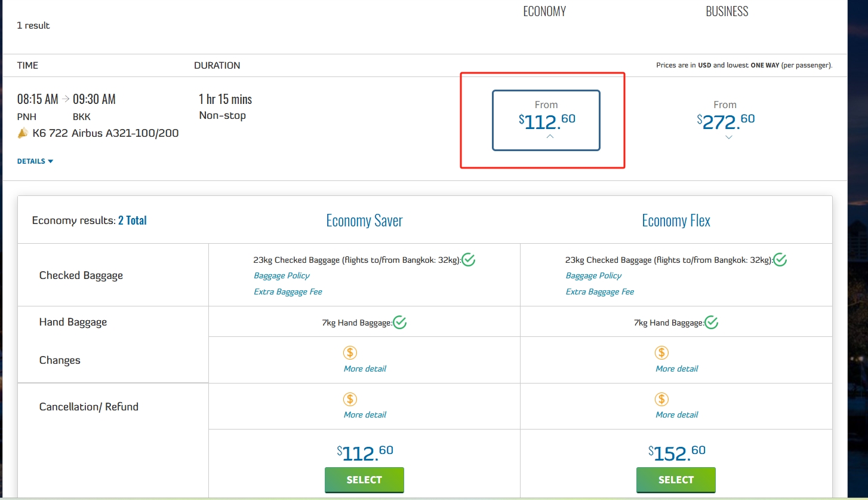Expand the Business $272.60 fare options
Image resolution: width=868 pixels, height=500 pixels.
point(725,121)
